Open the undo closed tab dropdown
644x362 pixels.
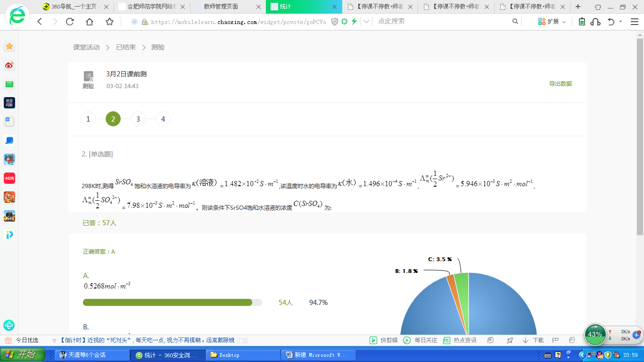pos(620,22)
